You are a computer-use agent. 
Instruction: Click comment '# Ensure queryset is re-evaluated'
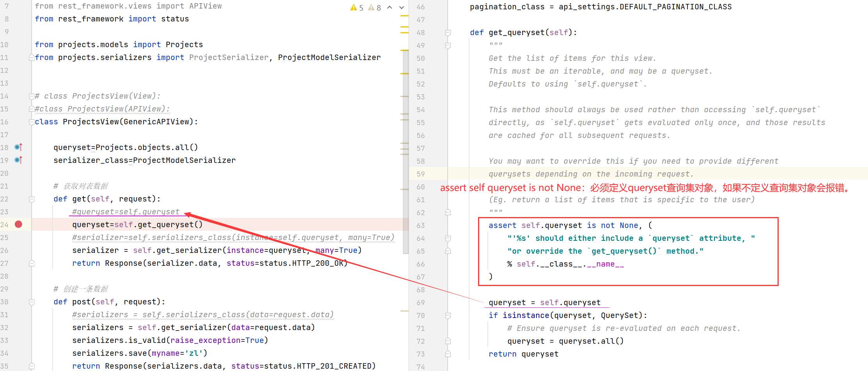tap(624, 328)
